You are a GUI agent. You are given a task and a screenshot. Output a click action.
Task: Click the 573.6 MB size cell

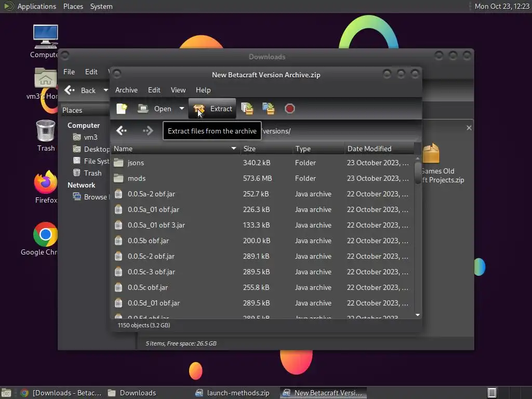[x=257, y=179]
